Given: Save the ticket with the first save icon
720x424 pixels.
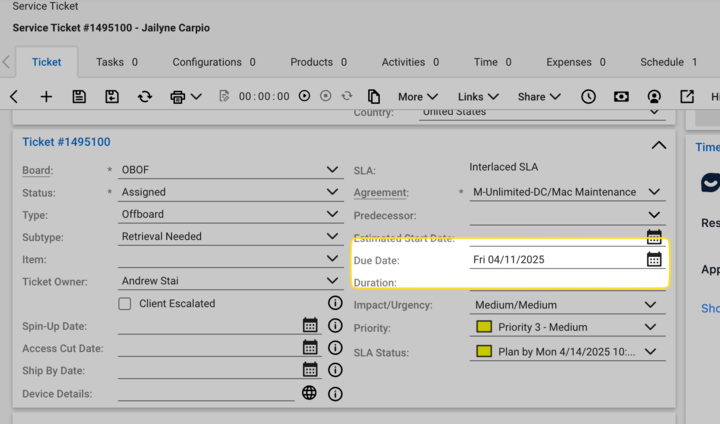Looking at the screenshot, I should point(79,97).
